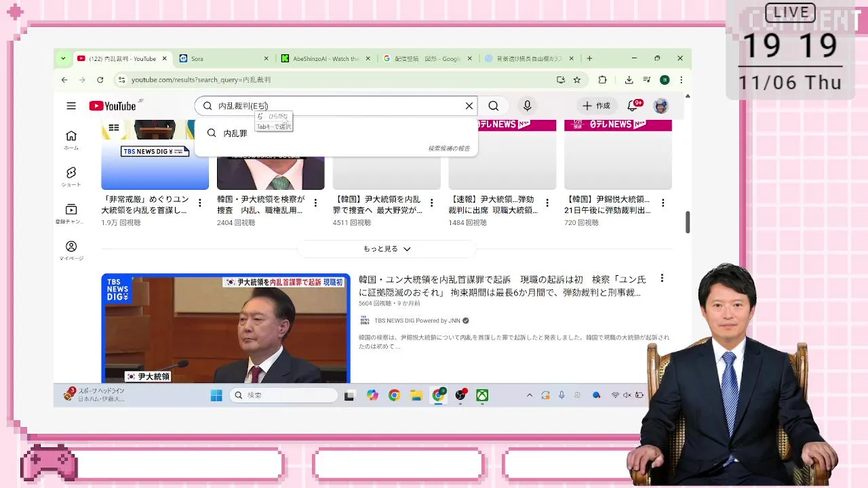This screenshot has height=488, width=868.
Task: Open Task View on the taskbar
Action: click(349, 395)
